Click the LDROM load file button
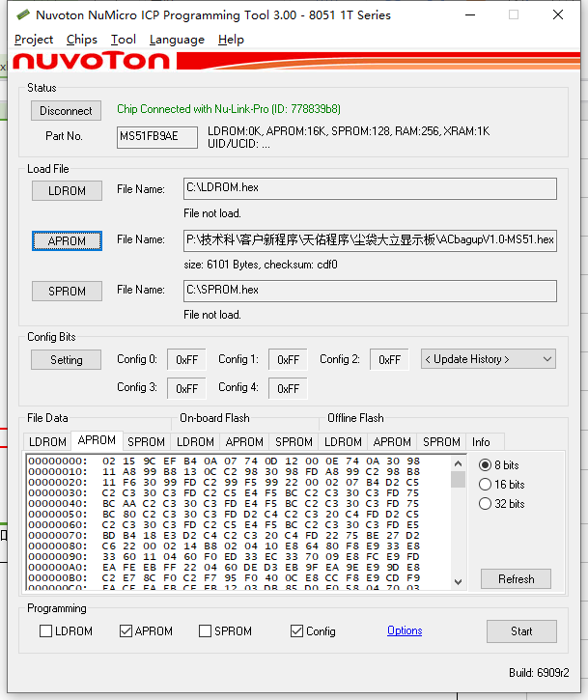 coord(67,190)
